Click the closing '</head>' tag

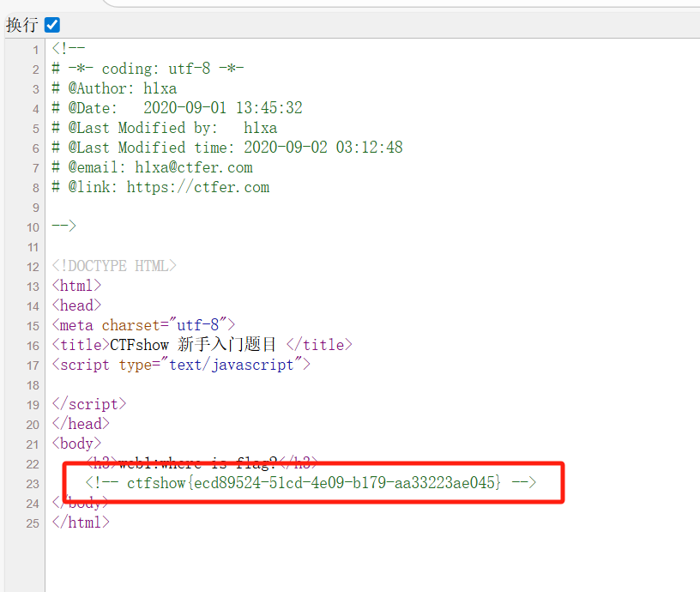81,424
